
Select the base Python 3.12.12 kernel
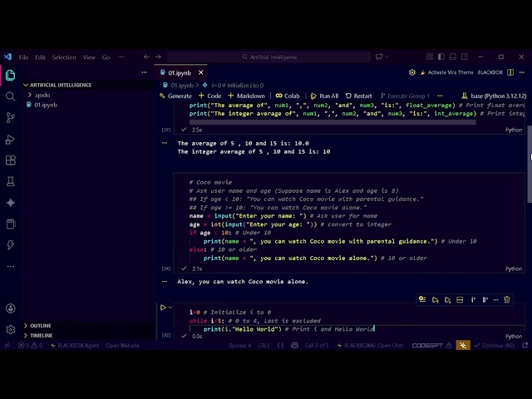coord(494,96)
